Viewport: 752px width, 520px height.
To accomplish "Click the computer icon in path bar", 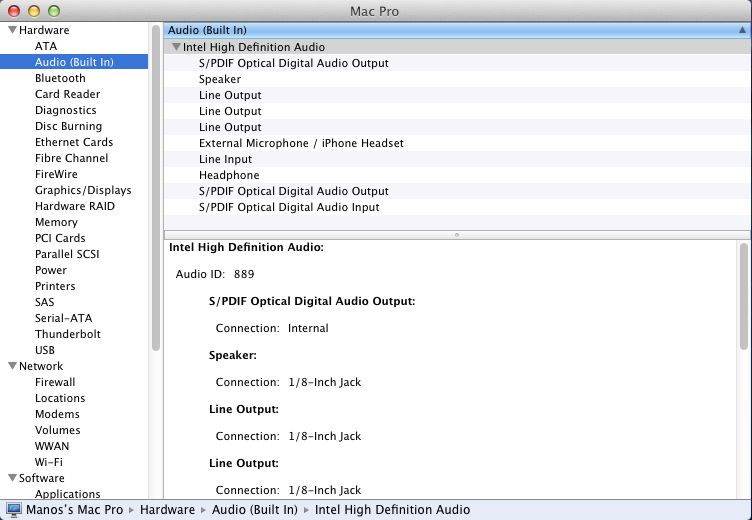I will point(13,509).
